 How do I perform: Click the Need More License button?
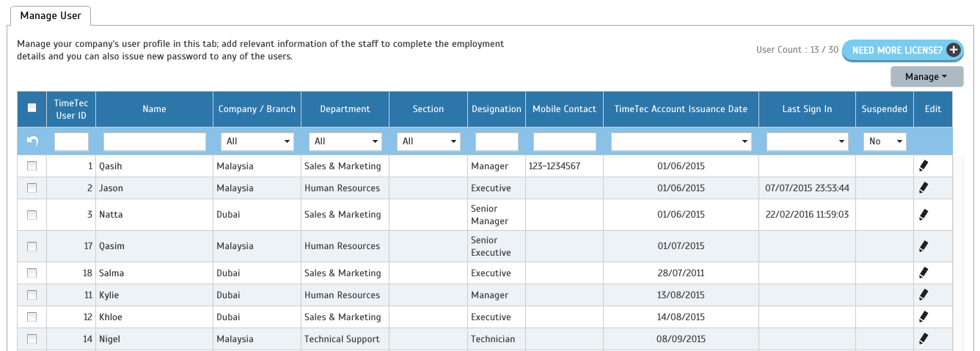(902, 51)
